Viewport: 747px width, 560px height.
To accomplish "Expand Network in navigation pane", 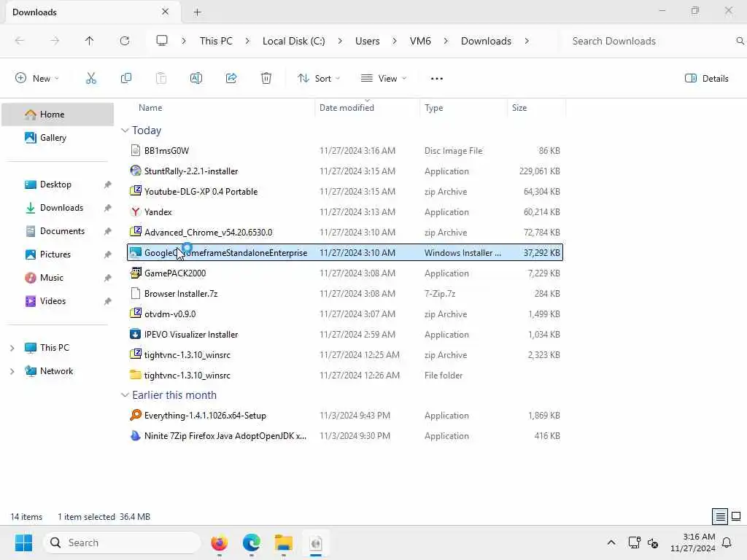I will click(12, 371).
